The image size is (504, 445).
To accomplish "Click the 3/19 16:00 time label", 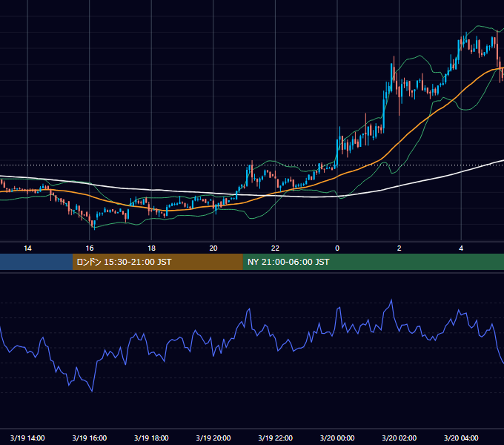I will [90, 438].
